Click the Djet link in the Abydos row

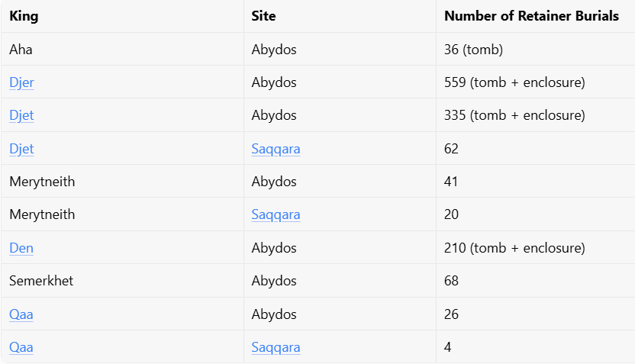click(21, 115)
